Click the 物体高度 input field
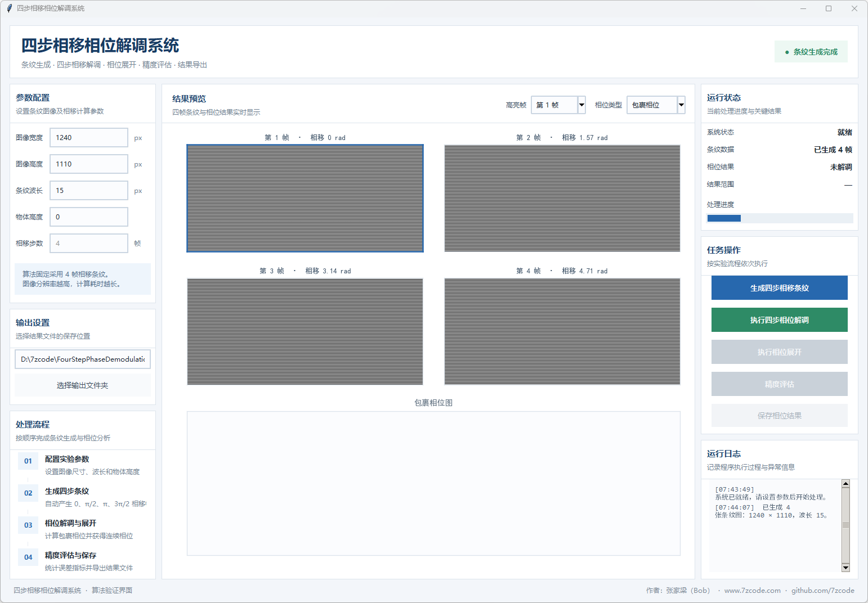868x603 pixels. (x=89, y=217)
